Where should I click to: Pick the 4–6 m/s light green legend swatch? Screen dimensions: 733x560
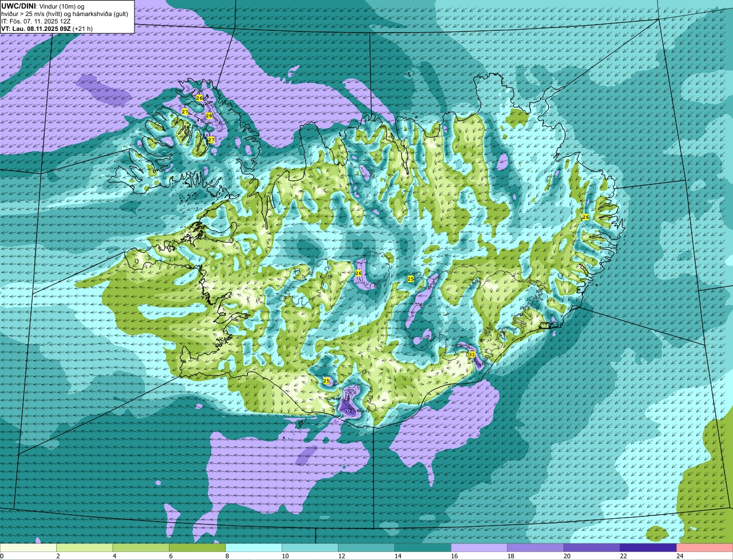141,548
